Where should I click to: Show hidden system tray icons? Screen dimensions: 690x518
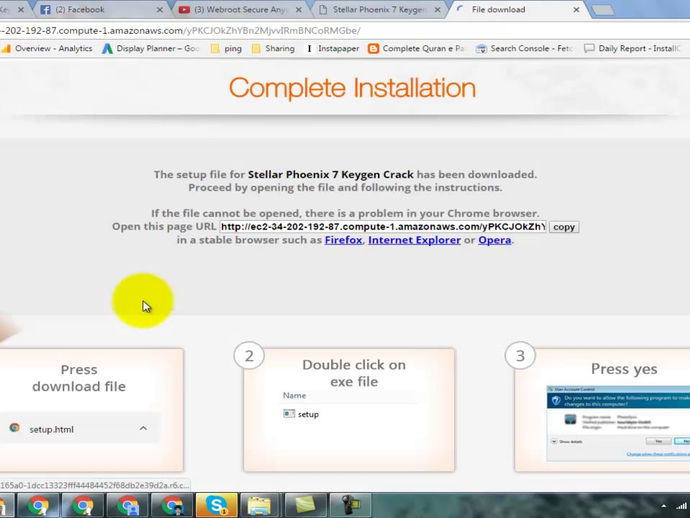[663, 506]
